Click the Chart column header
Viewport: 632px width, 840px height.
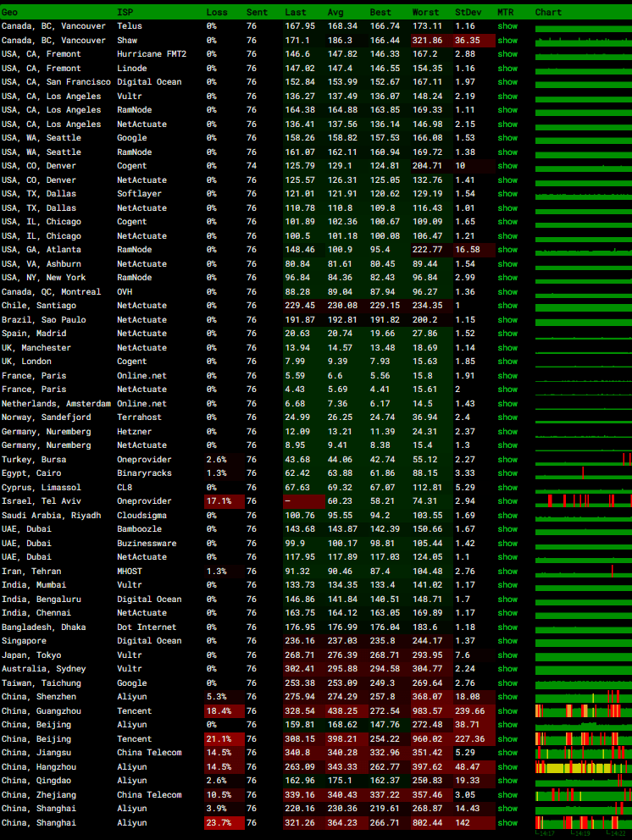[x=548, y=13]
